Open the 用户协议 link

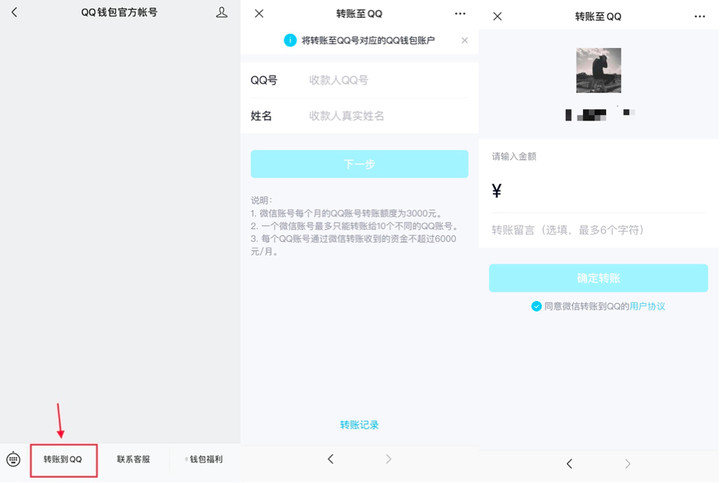(x=647, y=306)
